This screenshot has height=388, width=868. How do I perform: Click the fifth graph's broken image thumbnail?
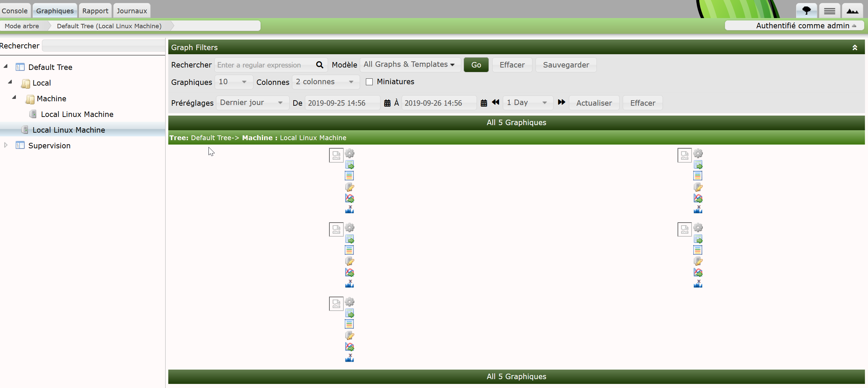click(x=336, y=304)
